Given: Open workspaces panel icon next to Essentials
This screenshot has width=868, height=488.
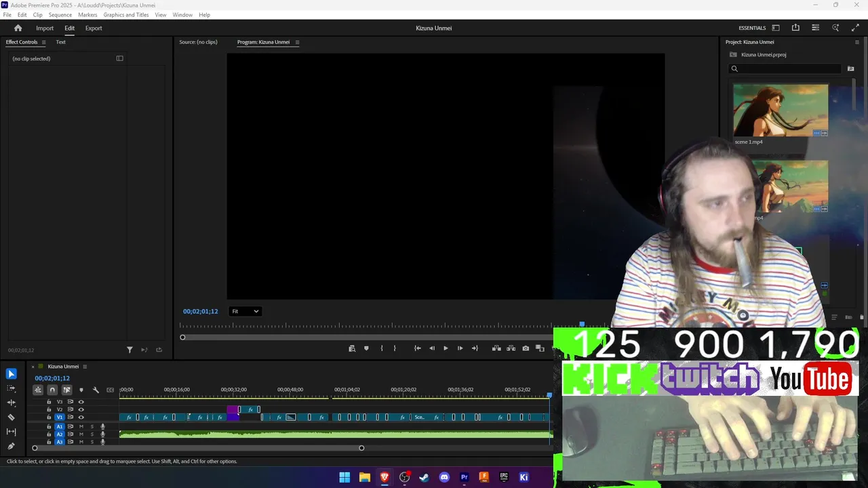Looking at the screenshot, I should (776, 28).
